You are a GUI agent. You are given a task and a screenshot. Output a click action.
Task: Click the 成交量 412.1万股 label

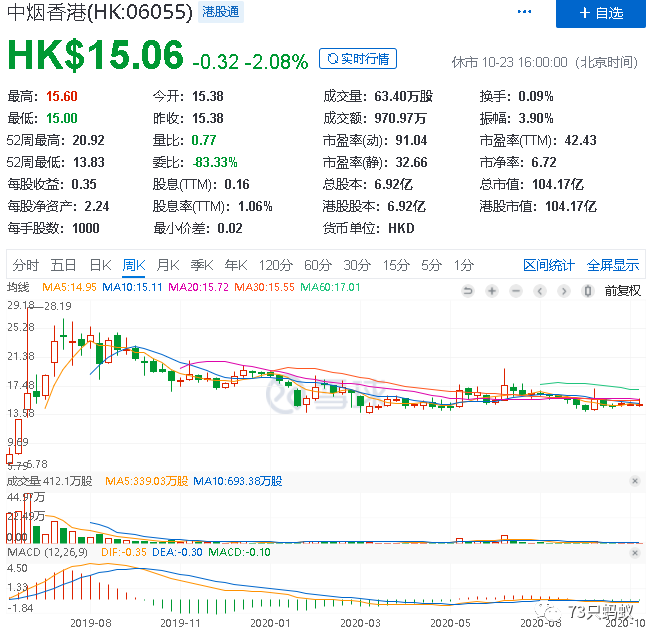click(49, 481)
